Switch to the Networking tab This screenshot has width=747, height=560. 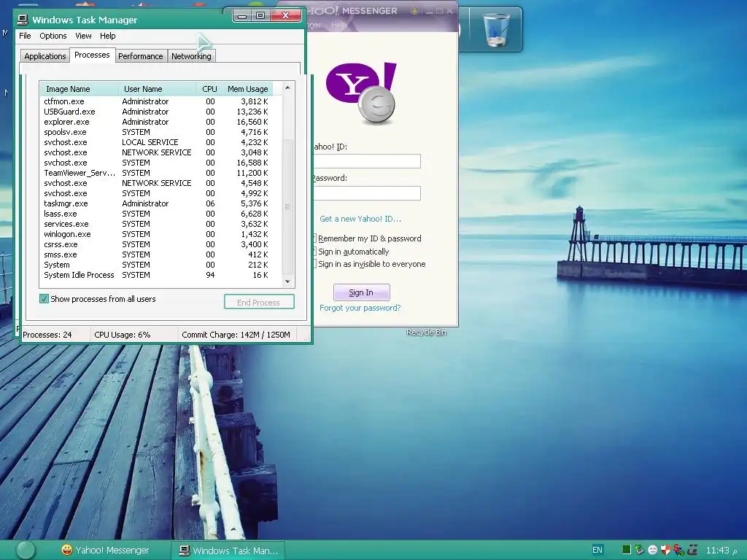click(x=191, y=56)
